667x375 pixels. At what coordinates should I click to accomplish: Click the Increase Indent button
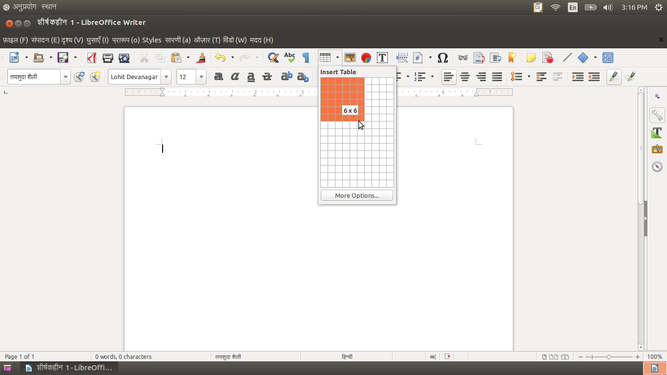(578, 77)
